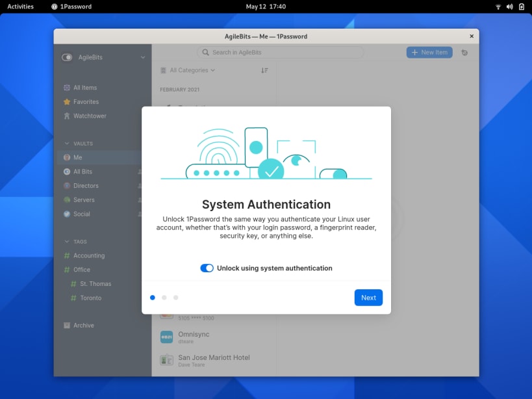Viewport: 532px width, 399px height.
Task: Click the Wi-Fi network status icon
Action: pyautogui.click(x=498, y=6)
